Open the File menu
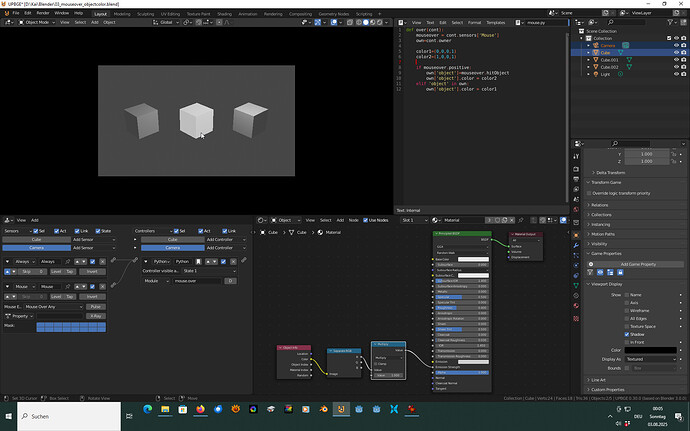 (16, 13)
